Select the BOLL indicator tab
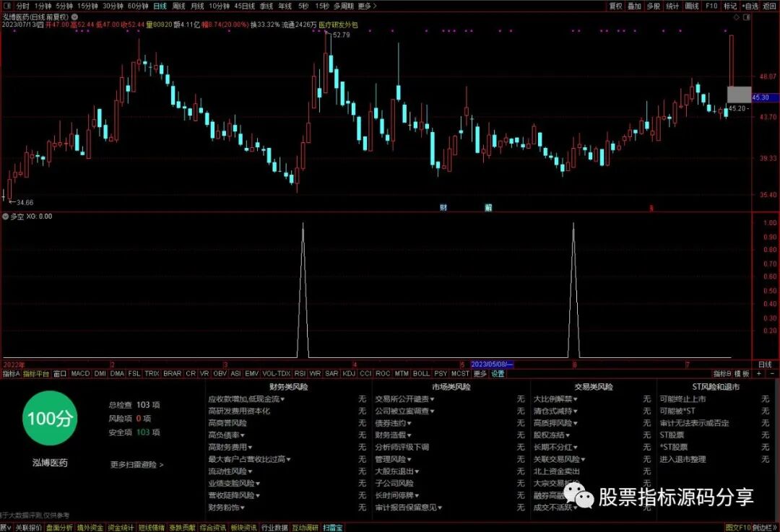This screenshot has height=532, width=780. coord(421,373)
